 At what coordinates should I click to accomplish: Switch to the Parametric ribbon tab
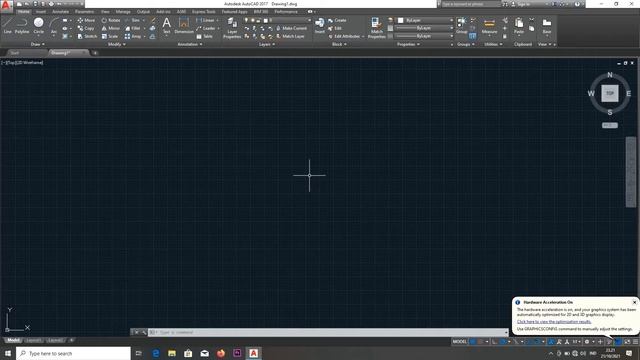pos(84,12)
